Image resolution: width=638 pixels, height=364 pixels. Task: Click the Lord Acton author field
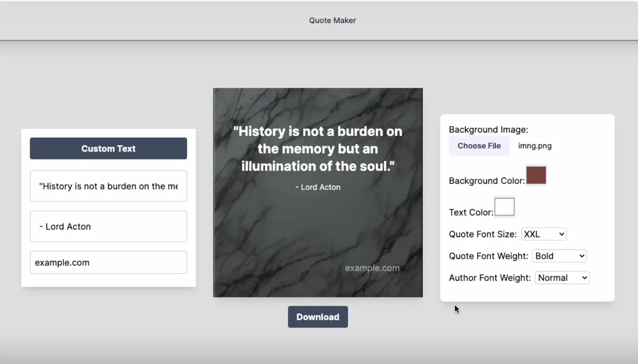(x=108, y=226)
